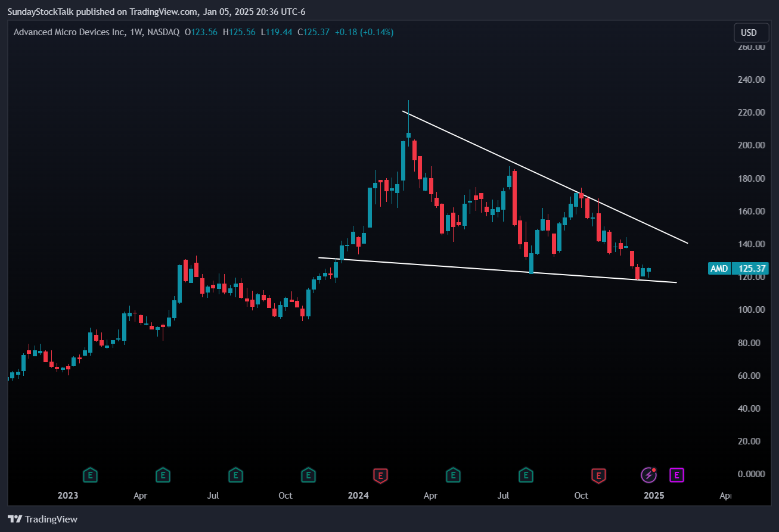Open the green earnings marker between Apr and Jul 2023
This screenshot has height=532, width=779.
pos(163,475)
